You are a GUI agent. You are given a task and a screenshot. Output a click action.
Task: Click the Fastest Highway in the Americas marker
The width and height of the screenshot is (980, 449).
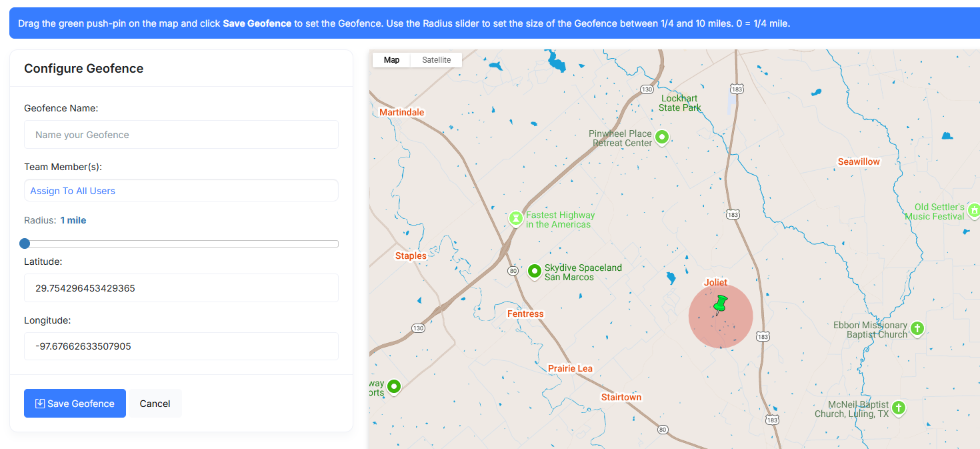[515, 218]
